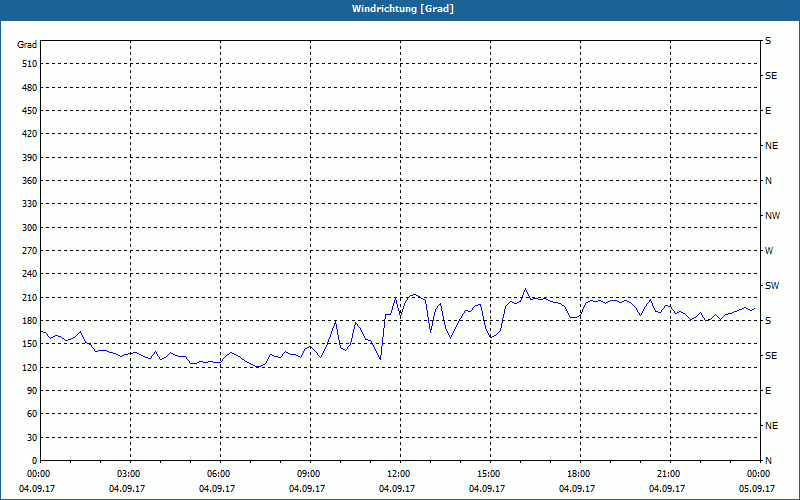Click the 00:00 label above date 05.09.17
800x500 pixels.
758,474
